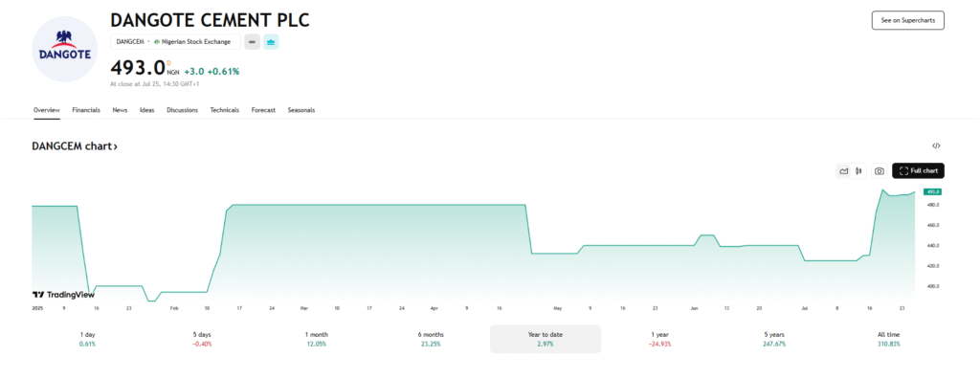Click the TradingView logo on chart
980x379 pixels.
(x=63, y=295)
